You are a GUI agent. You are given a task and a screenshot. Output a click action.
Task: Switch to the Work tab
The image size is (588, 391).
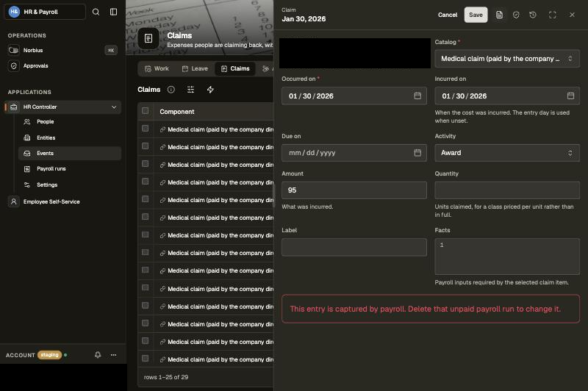157,68
